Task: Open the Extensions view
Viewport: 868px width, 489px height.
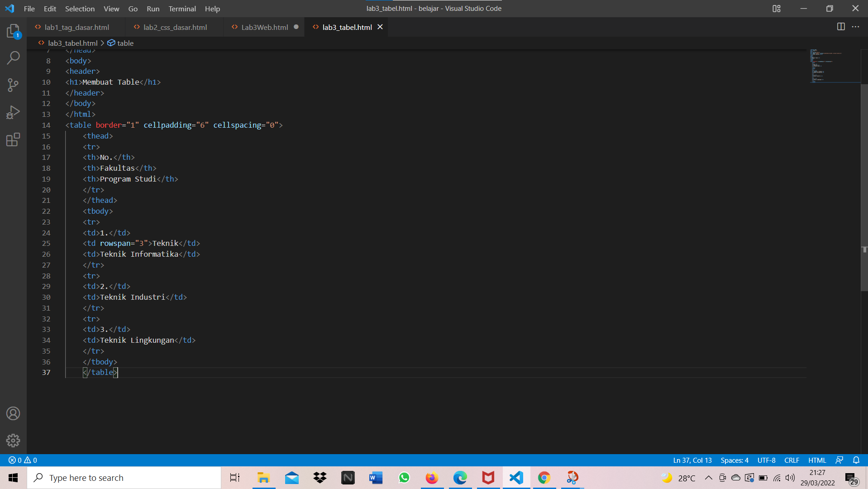Action: point(13,139)
